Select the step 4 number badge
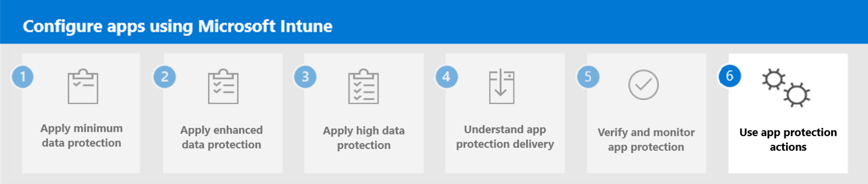 [x=446, y=77]
